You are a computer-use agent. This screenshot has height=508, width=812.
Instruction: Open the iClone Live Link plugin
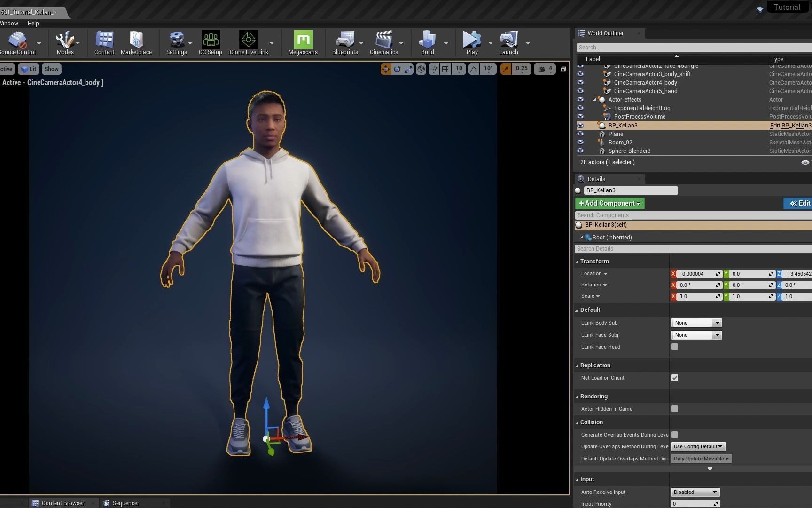click(248, 43)
